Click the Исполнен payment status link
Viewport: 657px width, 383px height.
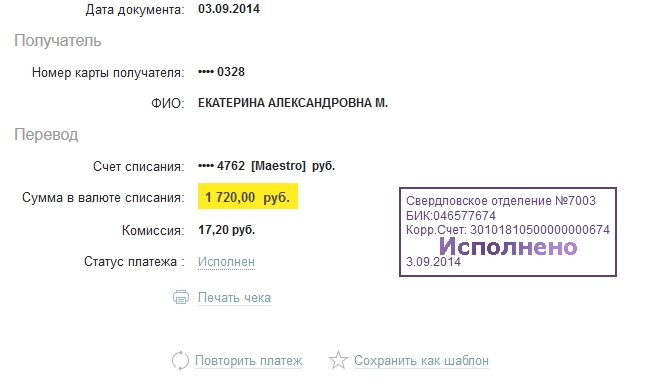coord(226,262)
